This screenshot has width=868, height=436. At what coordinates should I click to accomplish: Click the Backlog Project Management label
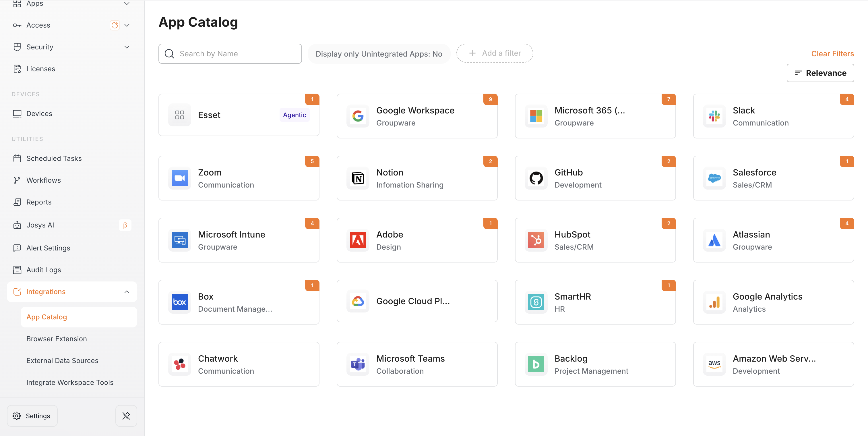click(x=591, y=371)
